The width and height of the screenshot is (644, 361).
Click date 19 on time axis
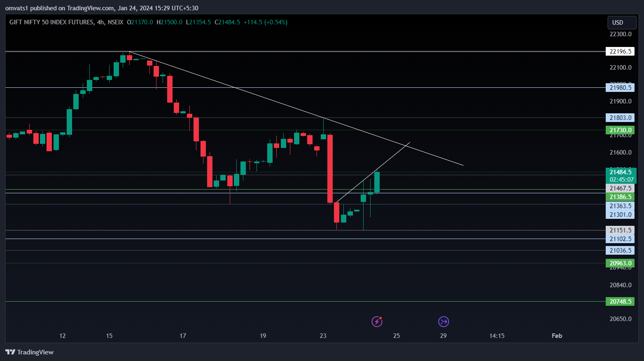263,336
